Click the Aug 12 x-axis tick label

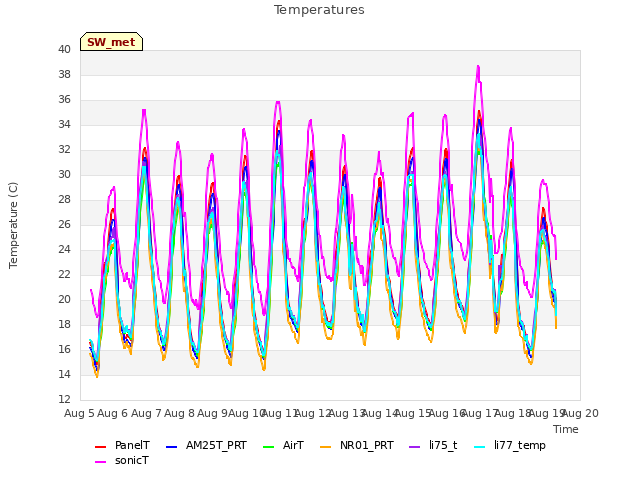click(x=313, y=413)
